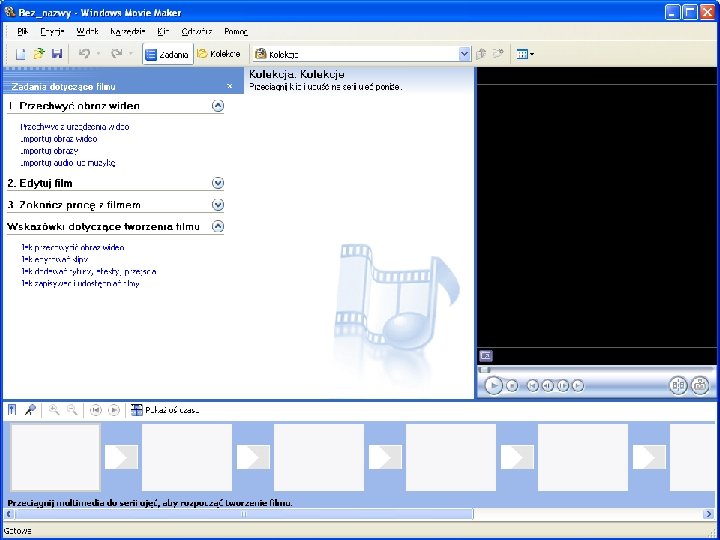Image resolution: width=720 pixels, height=540 pixels.
Task: Open the Widok menu
Action: click(87, 32)
